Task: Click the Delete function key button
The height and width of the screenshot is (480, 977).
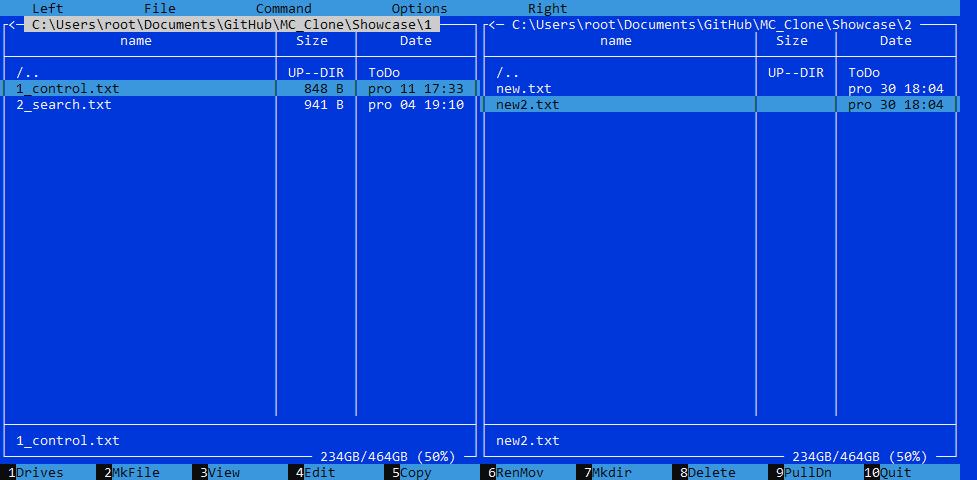Action: click(711, 472)
